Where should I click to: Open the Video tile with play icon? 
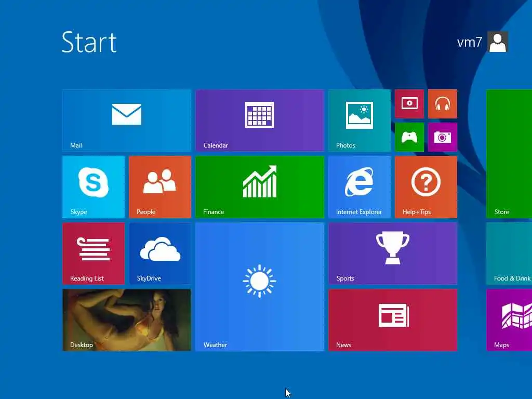(409, 104)
